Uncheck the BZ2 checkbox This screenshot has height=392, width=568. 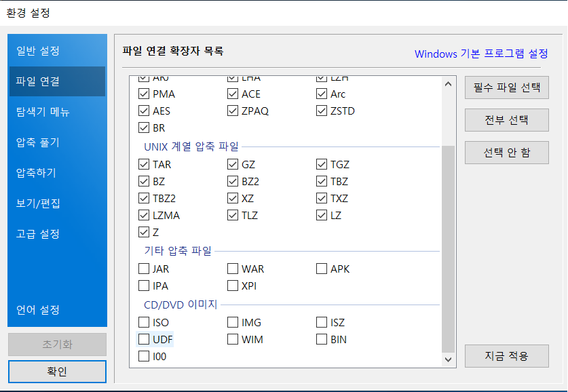click(233, 181)
